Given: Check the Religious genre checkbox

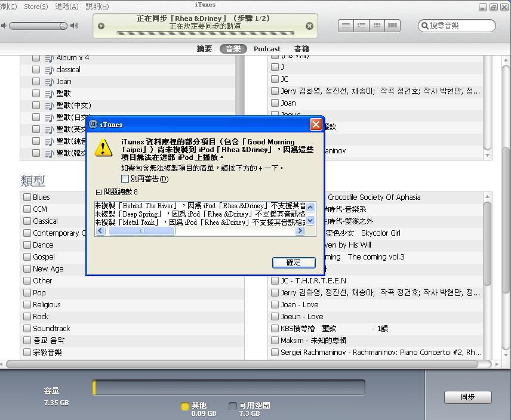Looking at the screenshot, I should coord(27,305).
